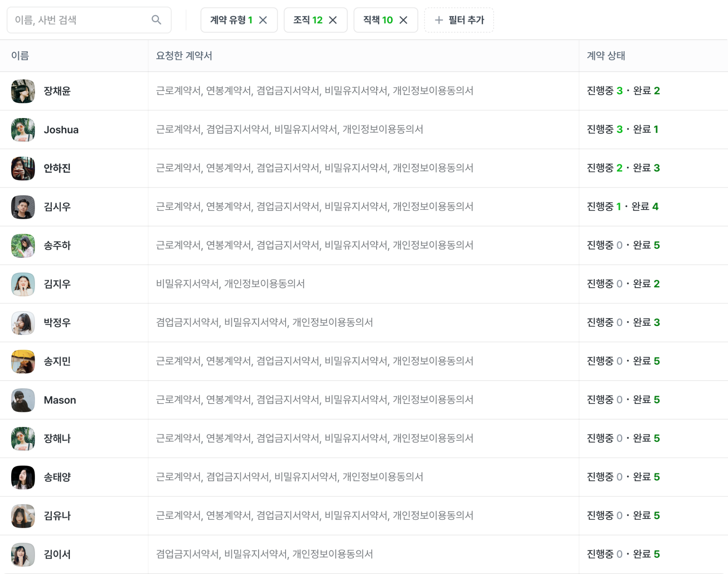Focus the 이름, 사번 검색 input field
728x574 pixels.
[x=79, y=20]
